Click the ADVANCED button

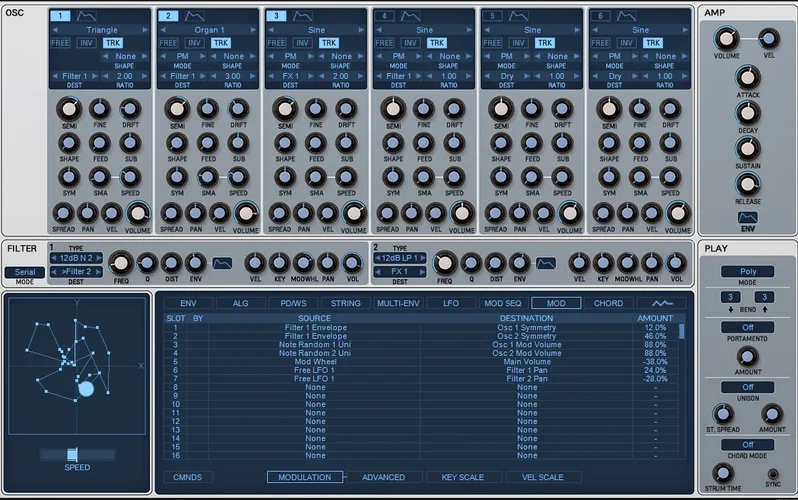click(x=383, y=477)
